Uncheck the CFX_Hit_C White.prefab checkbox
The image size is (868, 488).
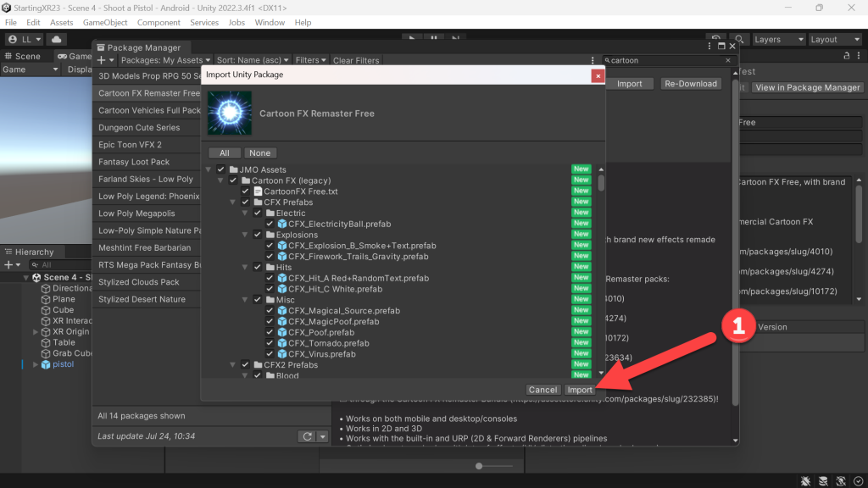click(270, 289)
